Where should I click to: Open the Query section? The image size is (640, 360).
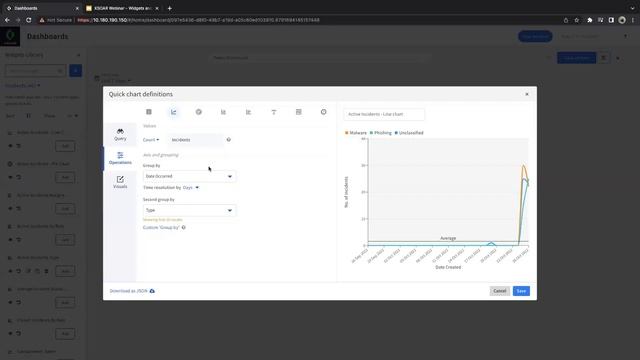click(x=120, y=134)
